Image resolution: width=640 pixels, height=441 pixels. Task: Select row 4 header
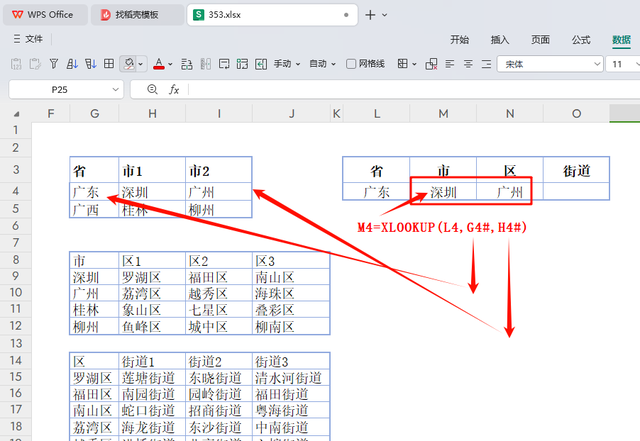point(16,191)
